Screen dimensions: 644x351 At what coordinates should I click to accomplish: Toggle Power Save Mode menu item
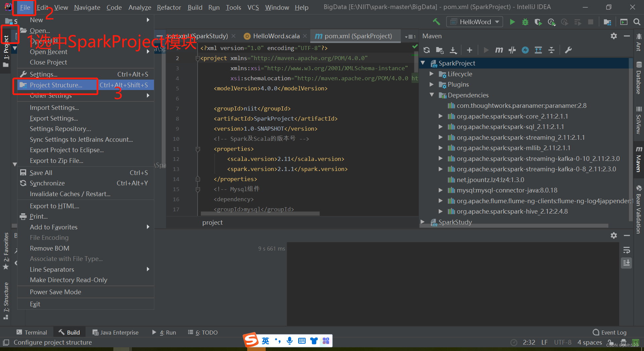86,292
